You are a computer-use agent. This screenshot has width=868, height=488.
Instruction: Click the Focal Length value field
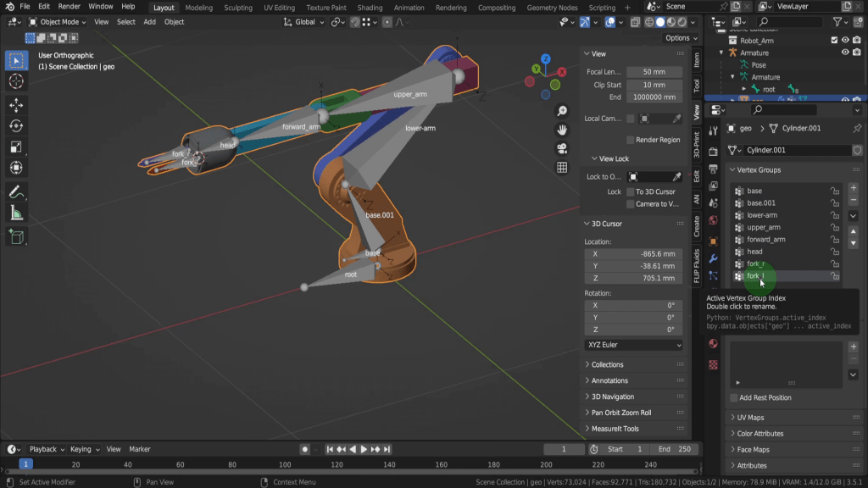pyautogui.click(x=654, y=72)
